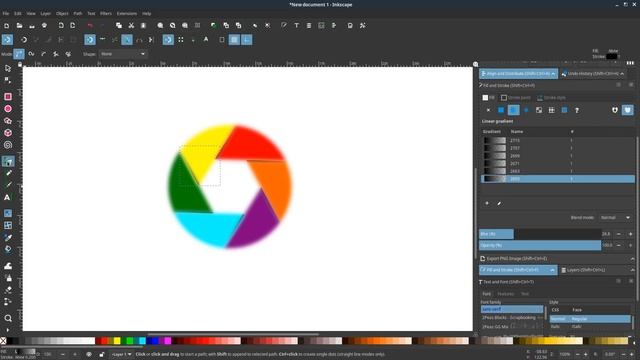The width and height of the screenshot is (640, 360).
Task: Select the Calligraphy tool
Action: tap(8, 185)
